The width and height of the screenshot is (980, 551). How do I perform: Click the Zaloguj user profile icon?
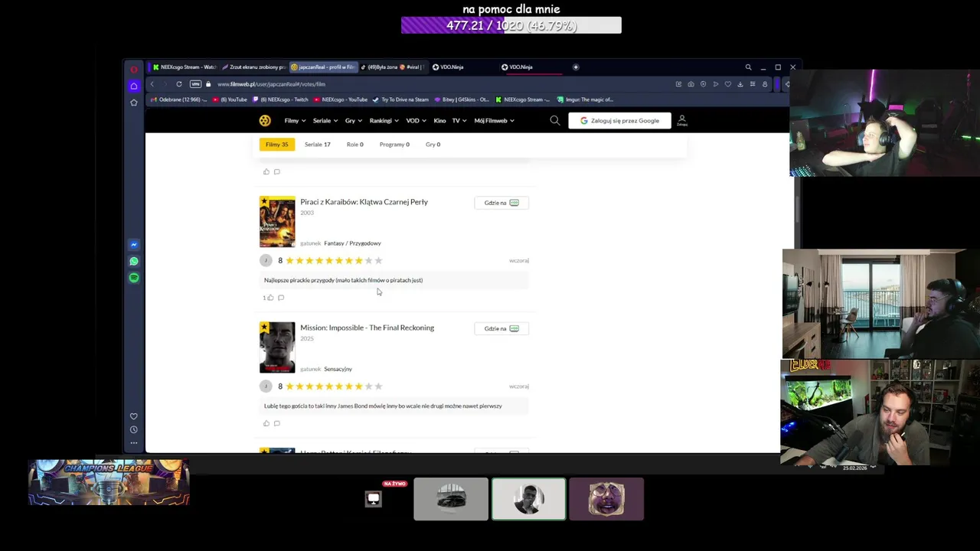click(681, 120)
